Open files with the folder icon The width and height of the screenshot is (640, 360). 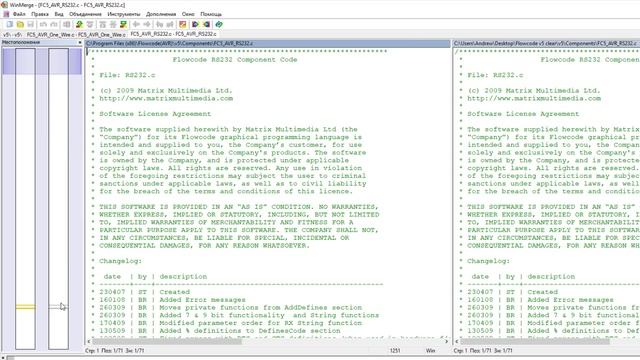click(20, 24)
